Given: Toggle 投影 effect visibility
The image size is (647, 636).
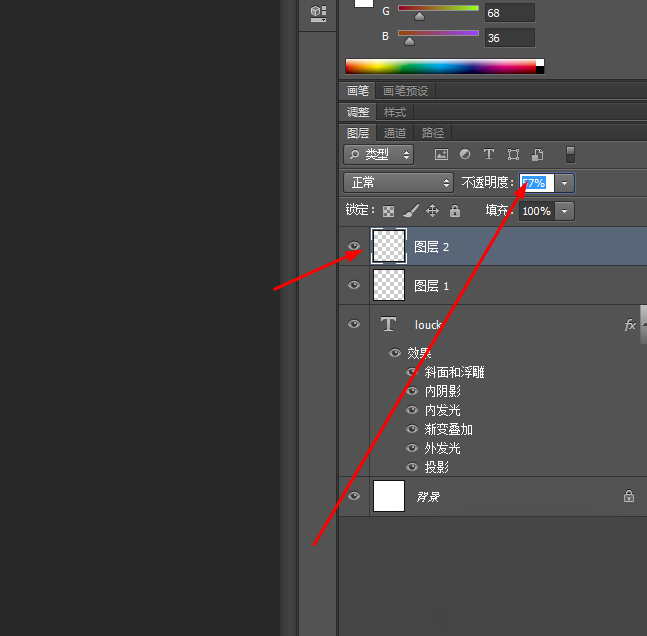Looking at the screenshot, I should click(412, 467).
